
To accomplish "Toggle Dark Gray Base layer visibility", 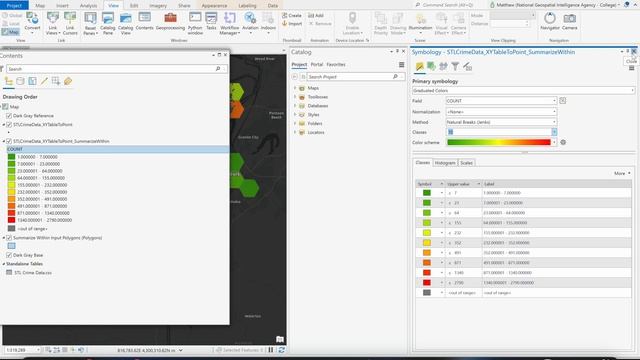I will pyautogui.click(x=9, y=255).
